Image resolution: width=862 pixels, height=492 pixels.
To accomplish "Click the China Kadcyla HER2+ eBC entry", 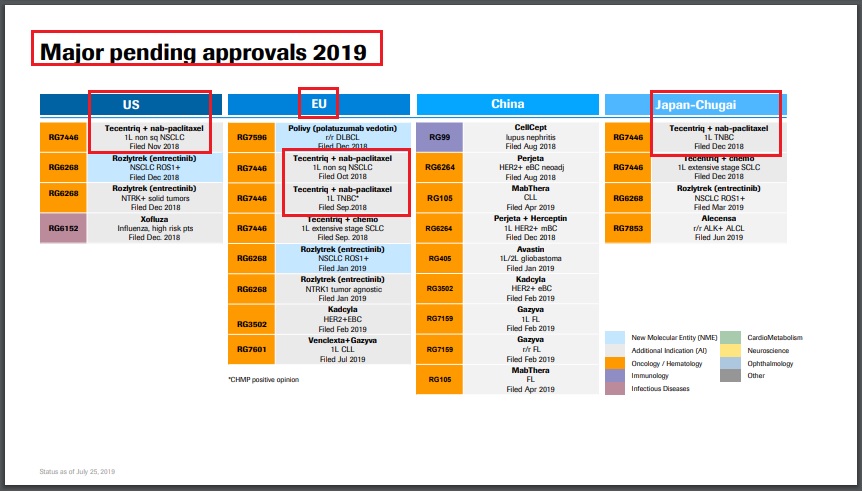I will 531,289.
